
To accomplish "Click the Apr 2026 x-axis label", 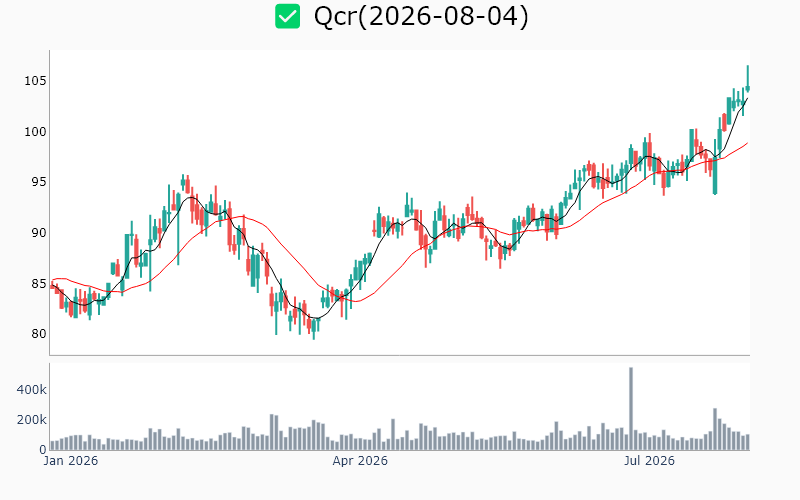I will [360, 461].
